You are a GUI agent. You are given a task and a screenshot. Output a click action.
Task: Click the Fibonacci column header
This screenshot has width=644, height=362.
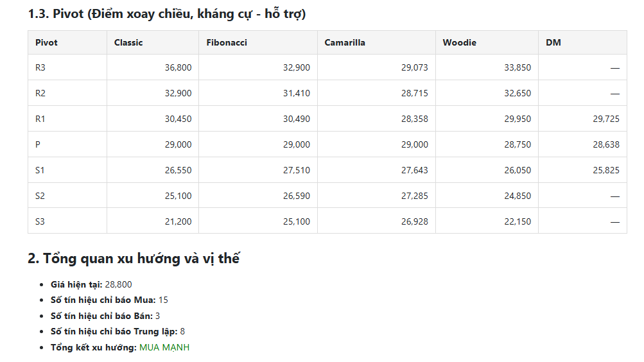[x=227, y=42]
